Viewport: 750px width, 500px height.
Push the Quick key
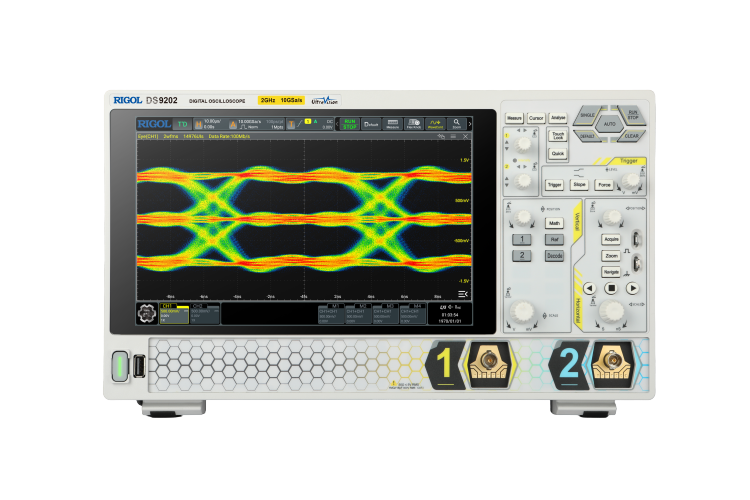click(x=558, y=154)
